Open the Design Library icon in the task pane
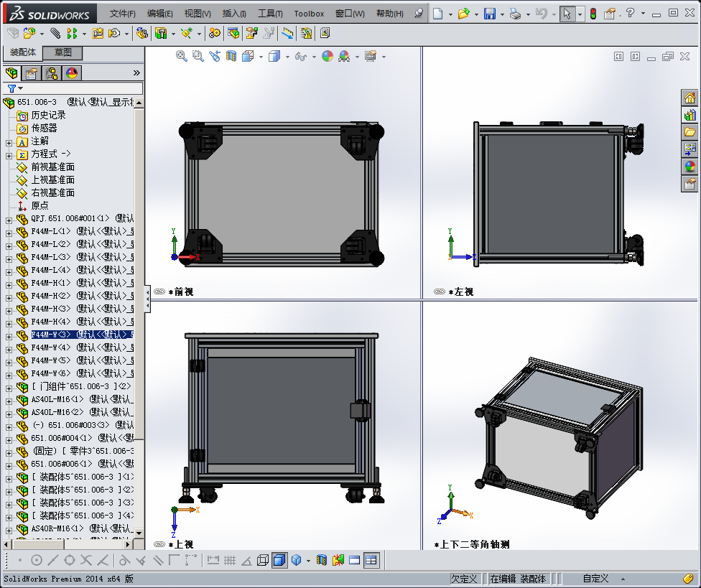This screenshot has height=588, width=701. 690,115
